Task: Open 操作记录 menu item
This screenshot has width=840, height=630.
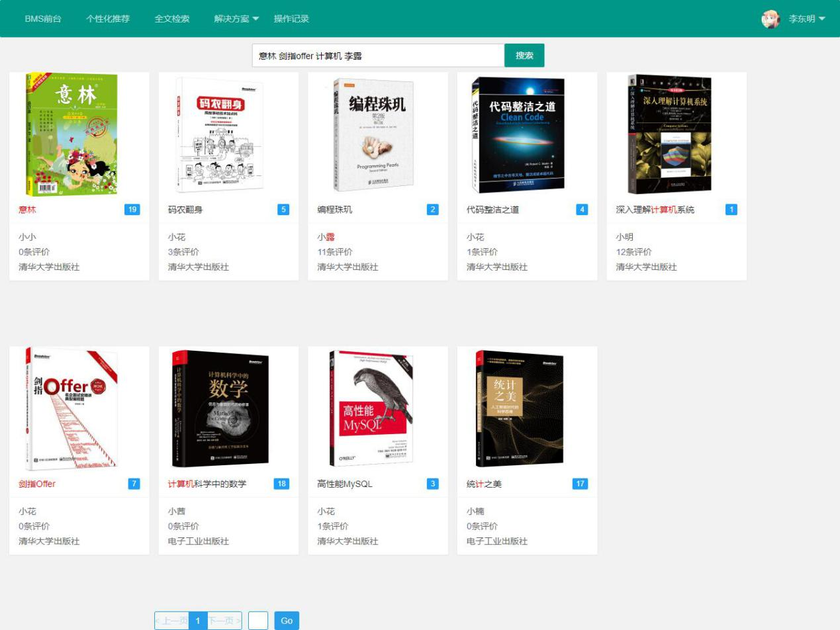Action: (291, 19)
